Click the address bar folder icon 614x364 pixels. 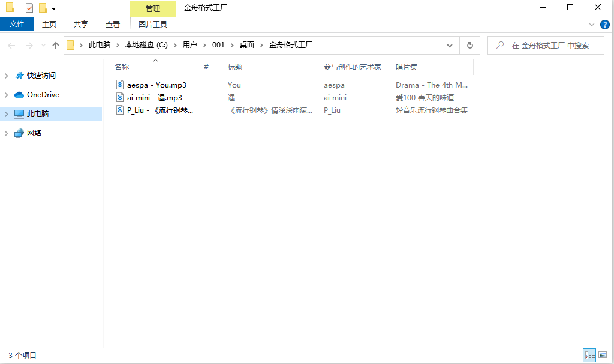(x=71, y=45)
